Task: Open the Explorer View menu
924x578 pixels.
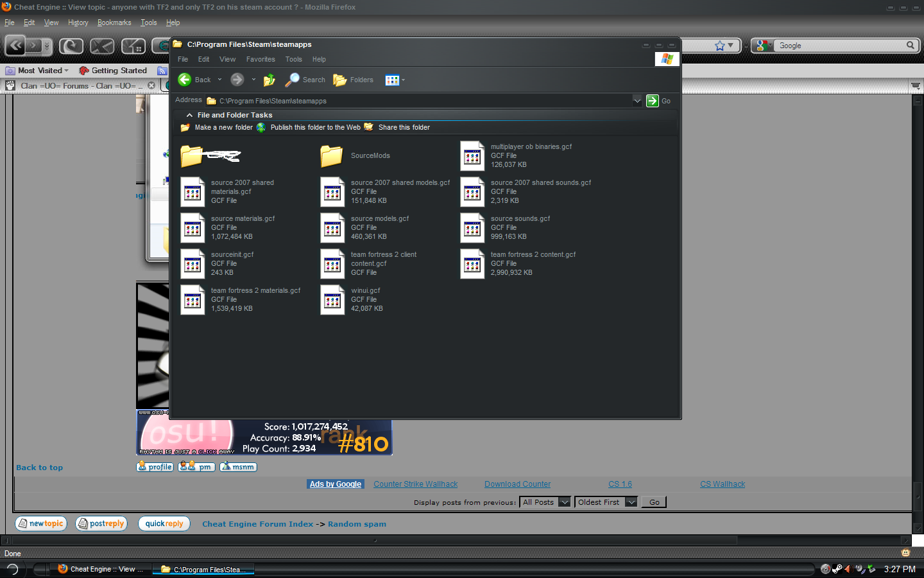Action: coord(228,59)
